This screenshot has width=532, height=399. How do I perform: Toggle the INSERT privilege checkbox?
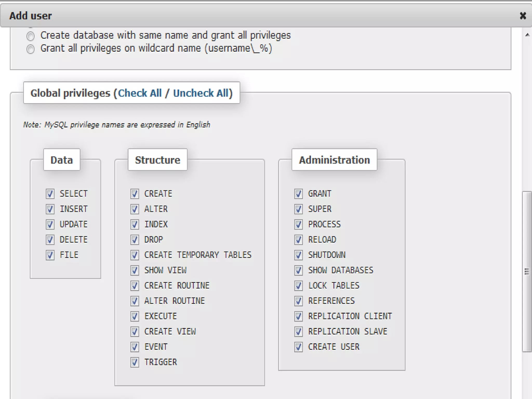pyautogui.click(x=50, y=209)
